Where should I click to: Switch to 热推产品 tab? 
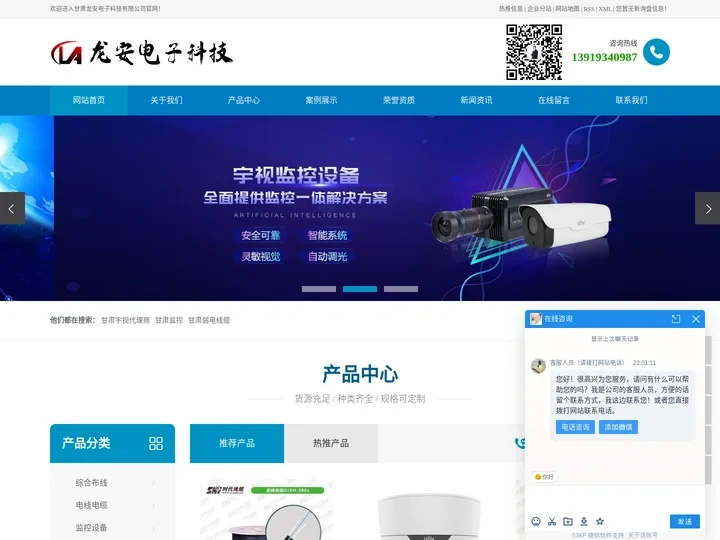coord(331,443)
